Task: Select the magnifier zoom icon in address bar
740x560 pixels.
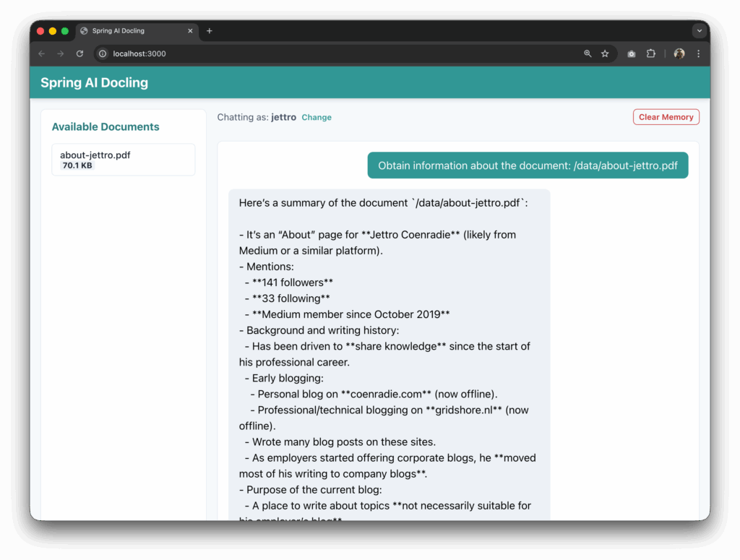Action: 587,53
